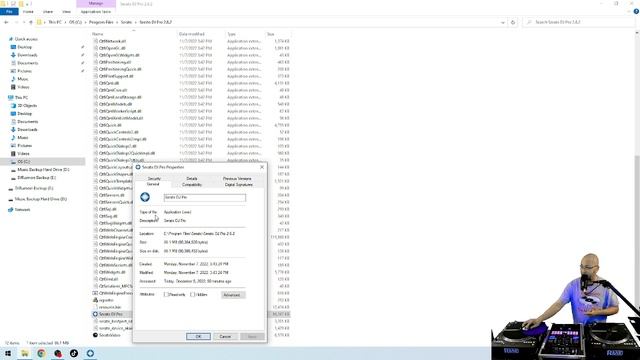Screen dimensions: 640x360
Task: Click File Explorer on the taskbar
Action: (x=24, y=353)
